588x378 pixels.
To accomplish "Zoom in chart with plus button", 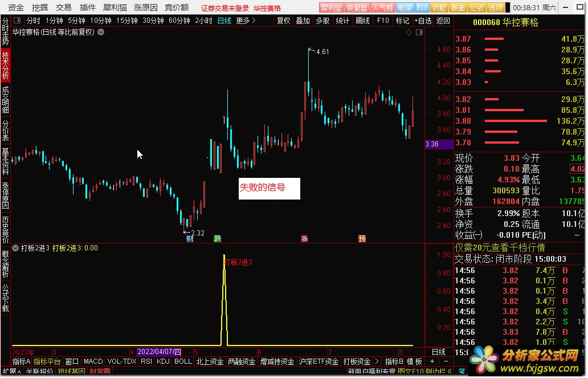I will pos(432,361).
